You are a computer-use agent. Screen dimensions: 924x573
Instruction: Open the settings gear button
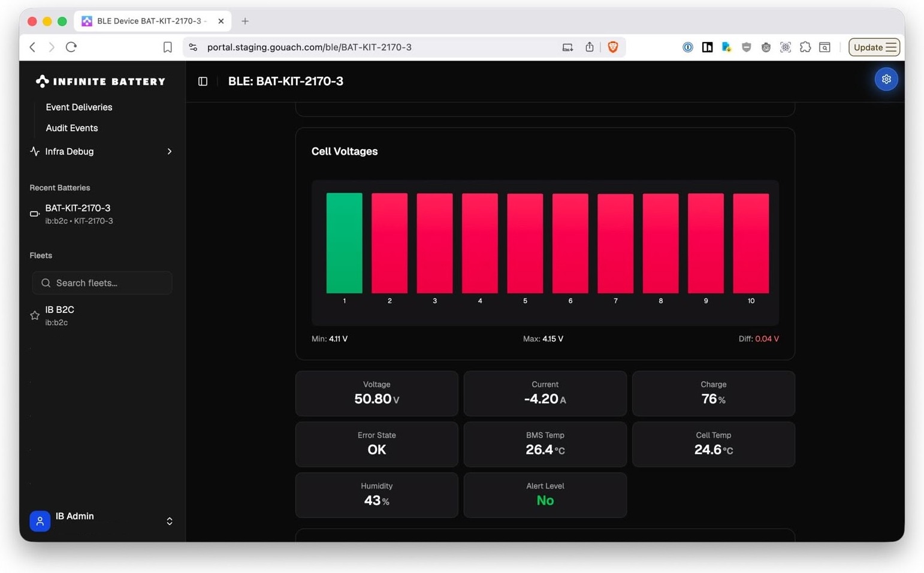(x=886, y=79)
